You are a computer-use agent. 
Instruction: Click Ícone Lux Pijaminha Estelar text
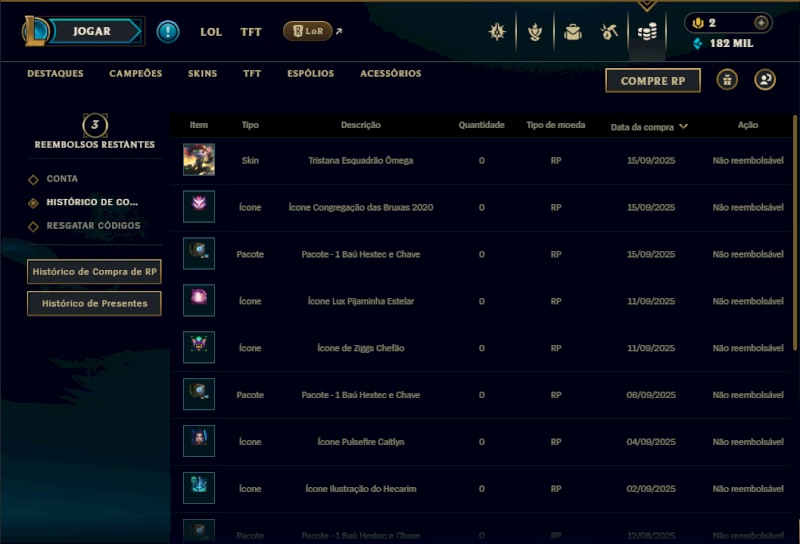361,301
